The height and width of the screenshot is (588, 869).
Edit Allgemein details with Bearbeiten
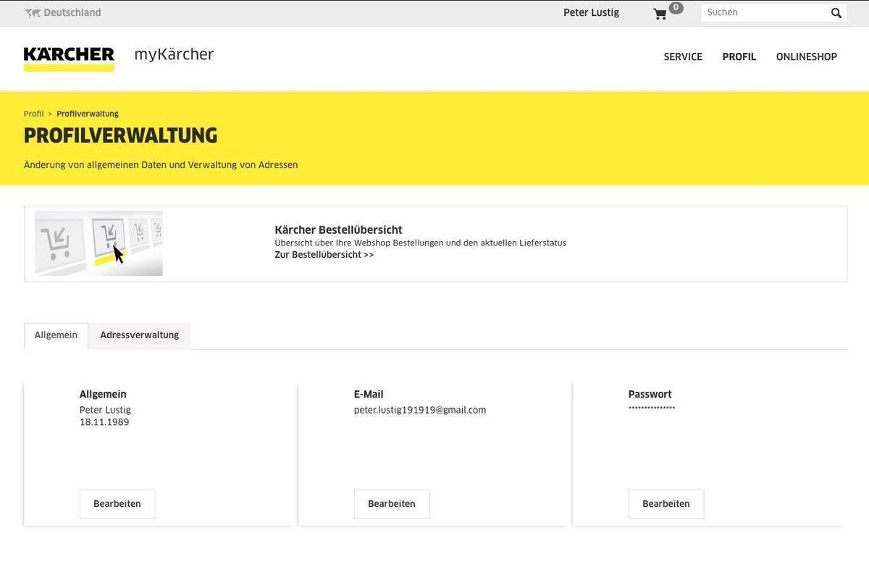[117, 504]
